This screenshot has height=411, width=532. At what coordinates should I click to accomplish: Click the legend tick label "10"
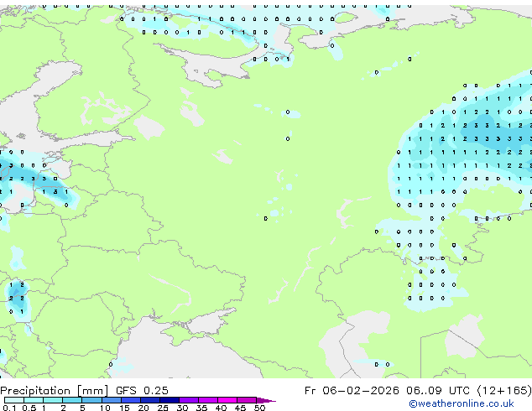click(x=105, y=408)
